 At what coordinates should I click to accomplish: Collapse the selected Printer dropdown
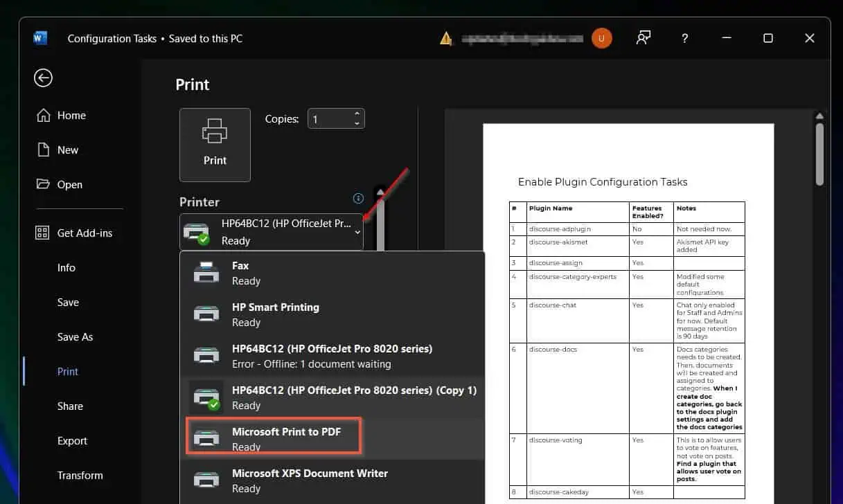pyautogui.click(x=271, y=232)
